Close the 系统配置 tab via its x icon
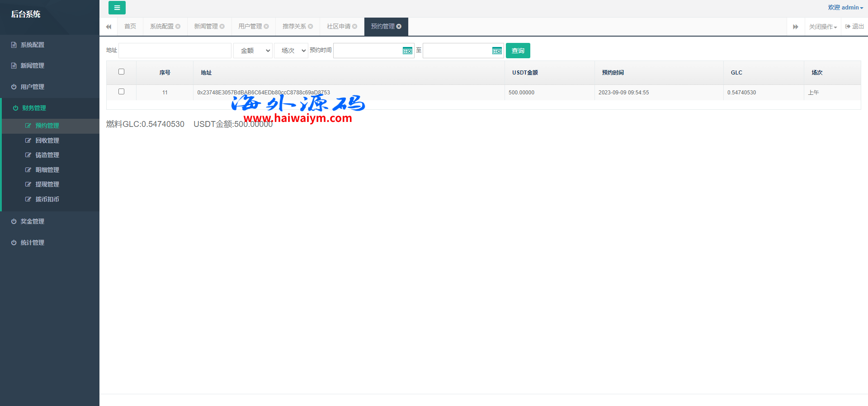Screen dimensions: 868x406 [x=178, y=27]
